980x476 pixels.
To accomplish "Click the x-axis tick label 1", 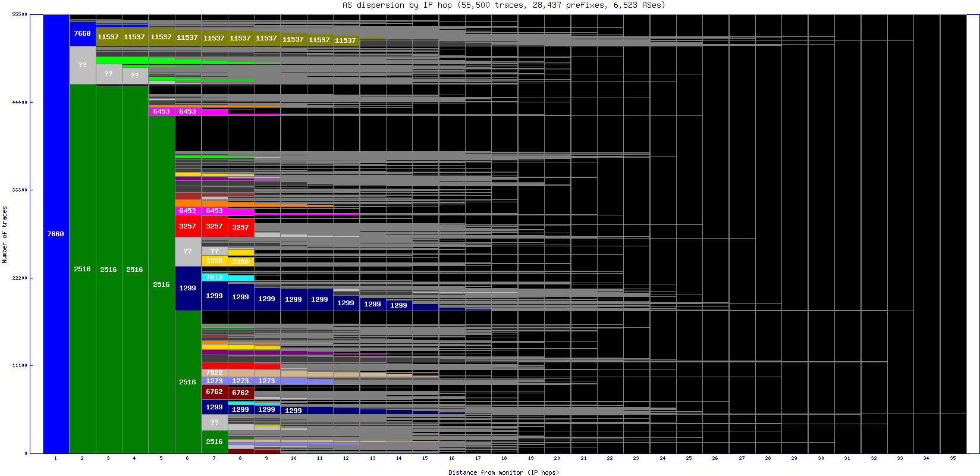I will coord(56,458).
